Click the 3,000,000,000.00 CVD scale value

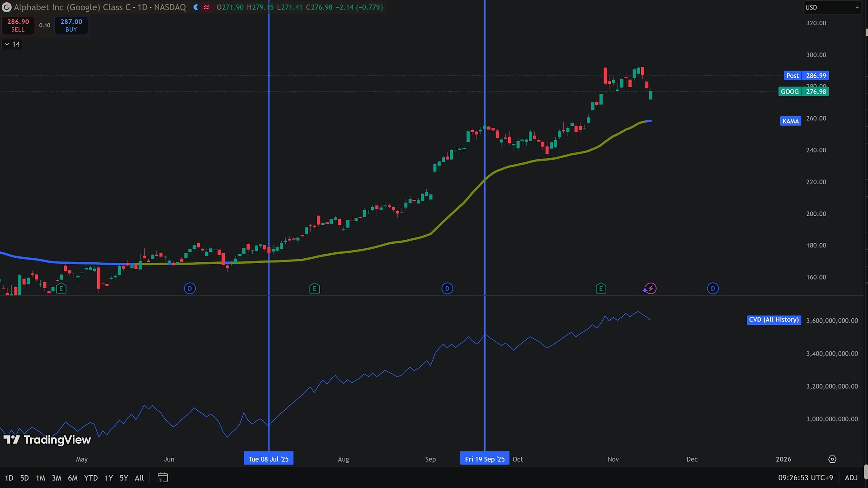click(x=832, y=419)
